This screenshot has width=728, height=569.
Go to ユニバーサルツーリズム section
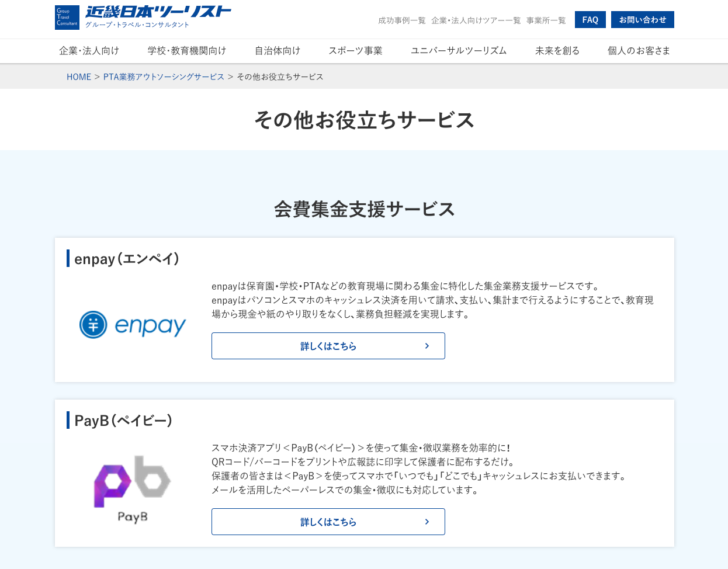(x=459, y=51)
